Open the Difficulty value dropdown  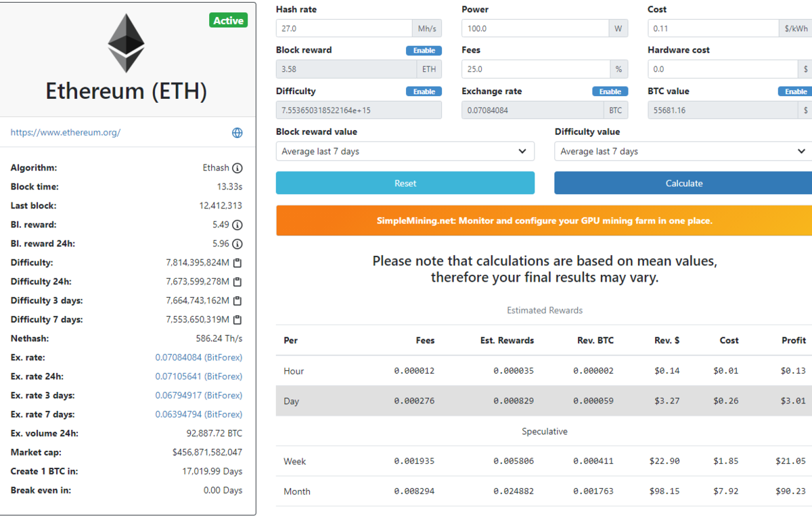683,151
